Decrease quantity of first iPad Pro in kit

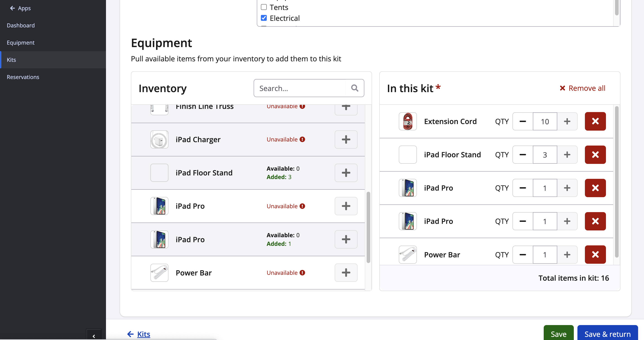[523, 188]
